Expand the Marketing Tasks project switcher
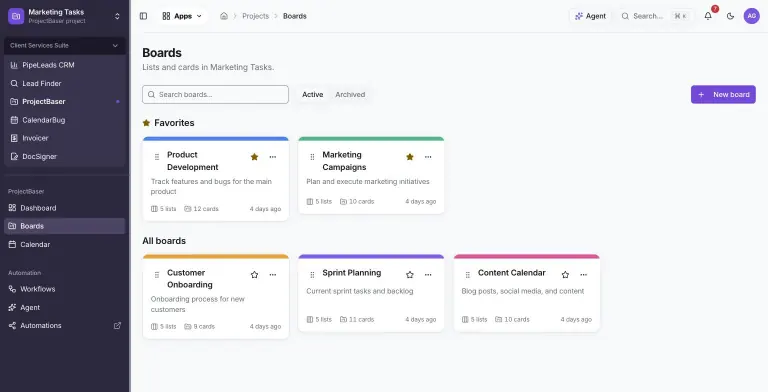This screenshot has width=768, height=392. [x=117, y=16]
